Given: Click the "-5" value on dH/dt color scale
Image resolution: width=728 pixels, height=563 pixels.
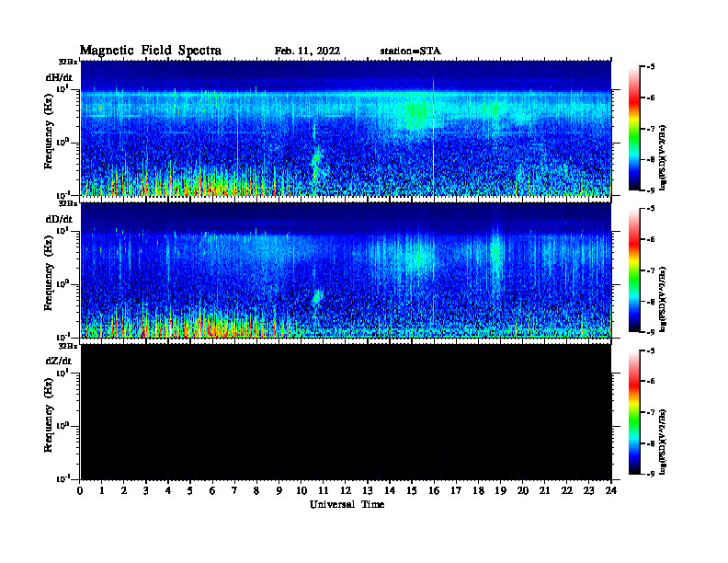Looking at the screenshot, I should pos(651,67).
